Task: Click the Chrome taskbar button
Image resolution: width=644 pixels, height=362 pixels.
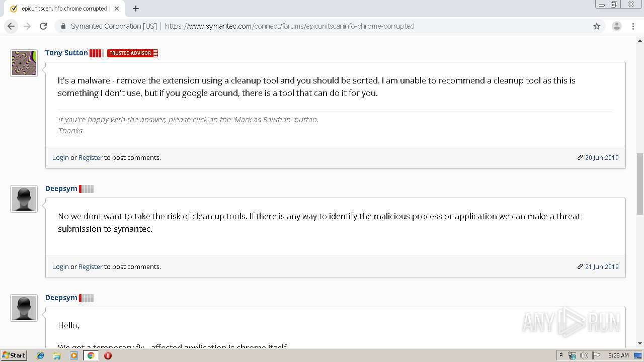Action: (x=91, y=355)
